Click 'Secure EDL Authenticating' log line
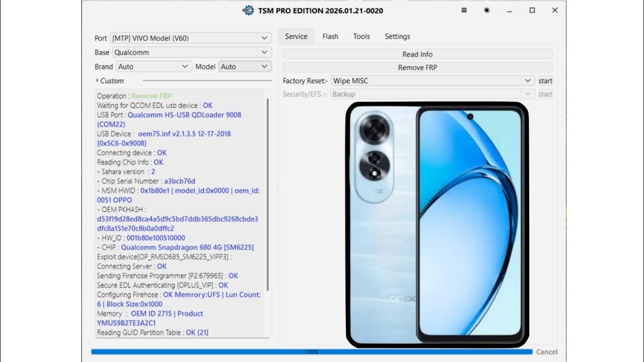This screenshot has width=644, height=362. [163, 285]
